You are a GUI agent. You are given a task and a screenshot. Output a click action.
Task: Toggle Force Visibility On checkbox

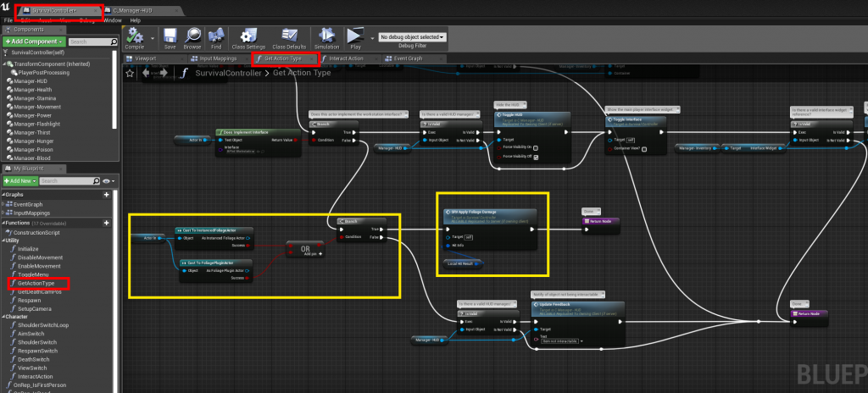536,147
